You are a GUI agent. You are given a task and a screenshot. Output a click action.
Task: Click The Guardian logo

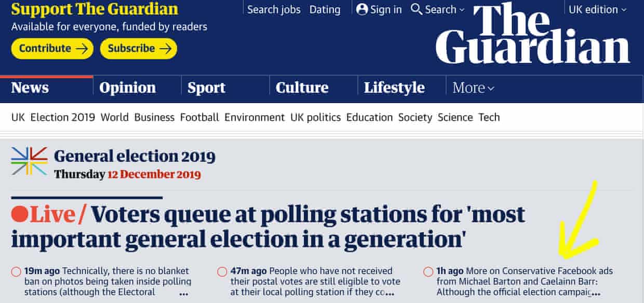point(532,34)
